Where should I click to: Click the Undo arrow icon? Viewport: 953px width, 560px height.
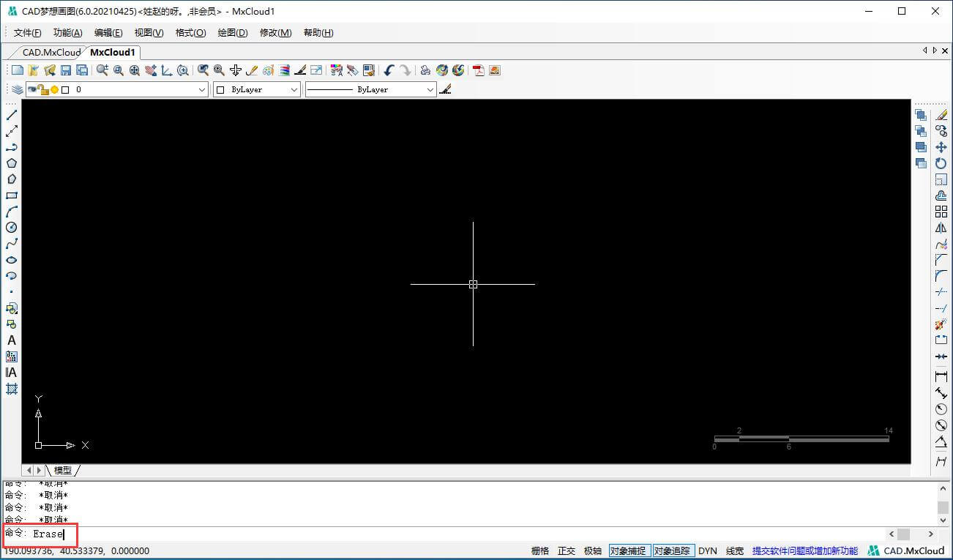click(388, 70)
